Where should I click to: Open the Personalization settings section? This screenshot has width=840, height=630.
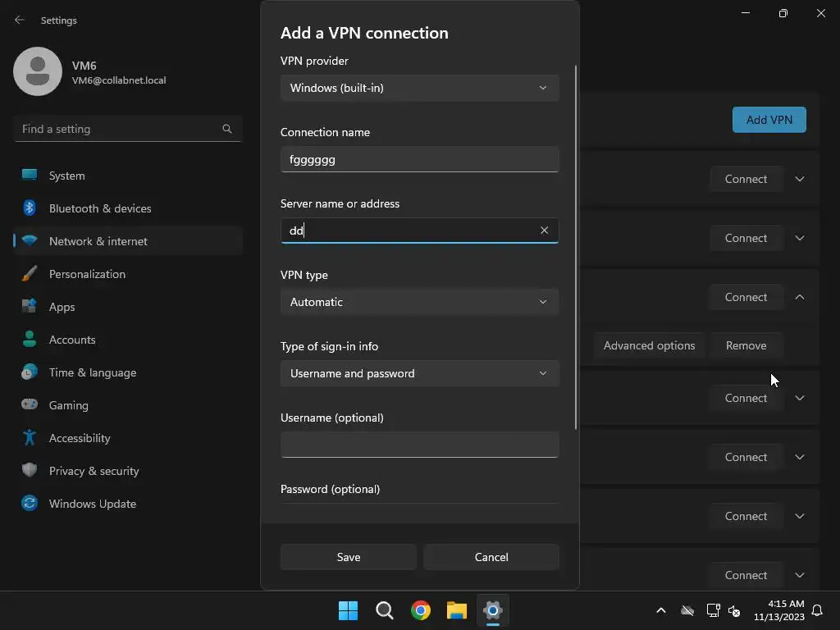coord(87,274)
